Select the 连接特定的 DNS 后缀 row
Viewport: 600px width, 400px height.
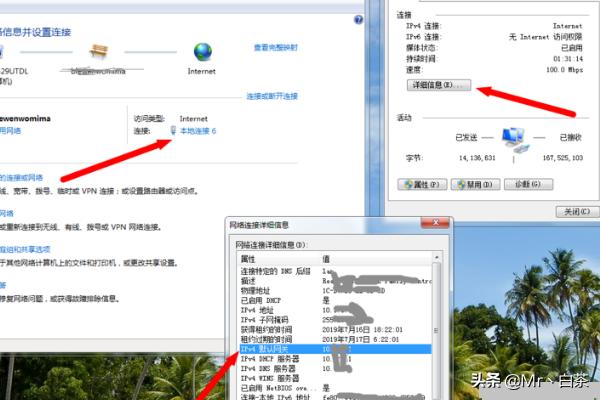coord(335,271)
